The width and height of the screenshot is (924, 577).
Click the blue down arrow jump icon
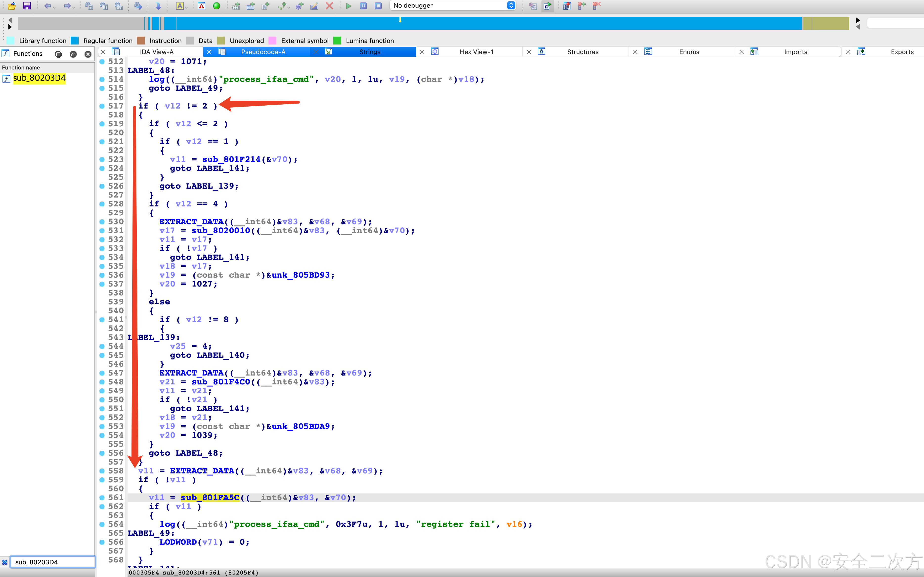158,6
